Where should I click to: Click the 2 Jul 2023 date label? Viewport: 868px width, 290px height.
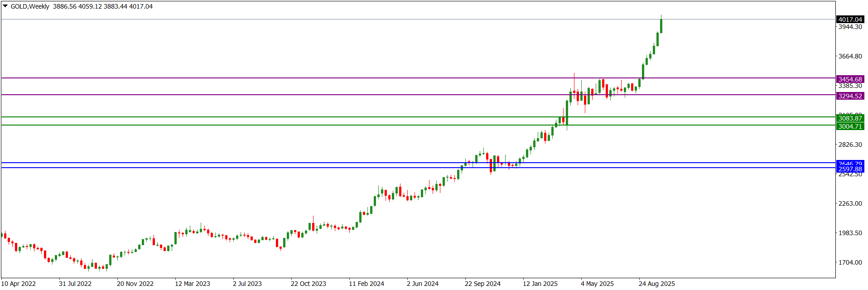coord(247,284)
